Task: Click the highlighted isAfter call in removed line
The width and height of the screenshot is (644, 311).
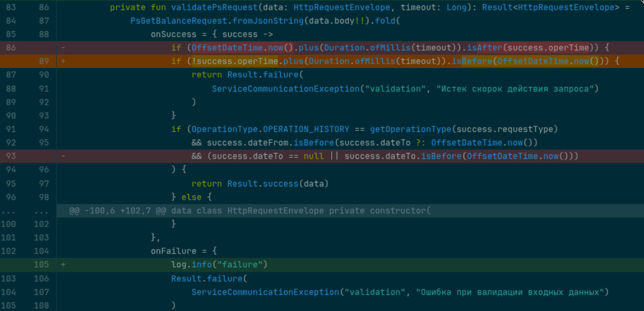Action: coord(489,48)
